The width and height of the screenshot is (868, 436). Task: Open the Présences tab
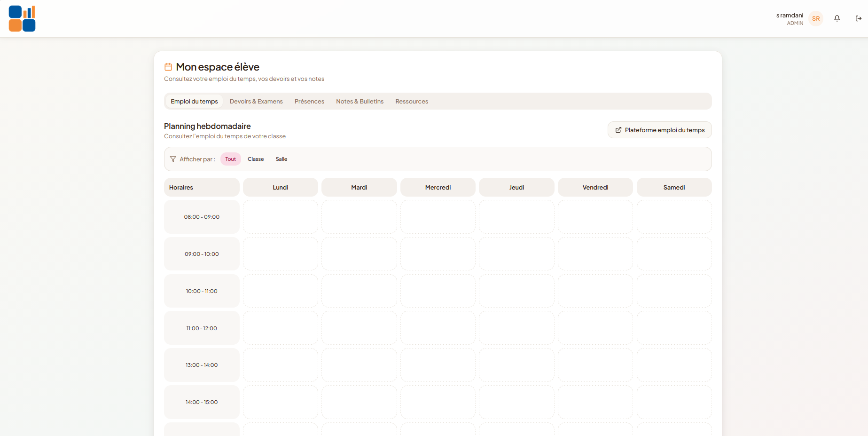(x=309, y=101)
